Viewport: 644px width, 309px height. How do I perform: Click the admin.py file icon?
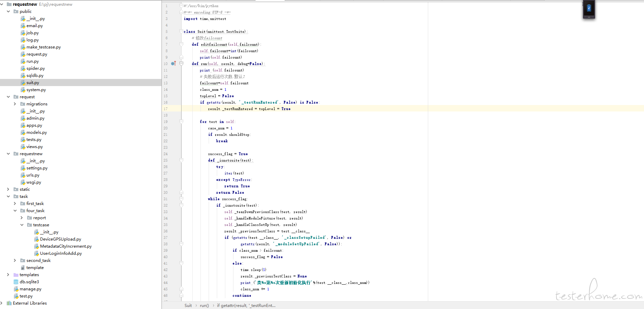tap(23, 118)
